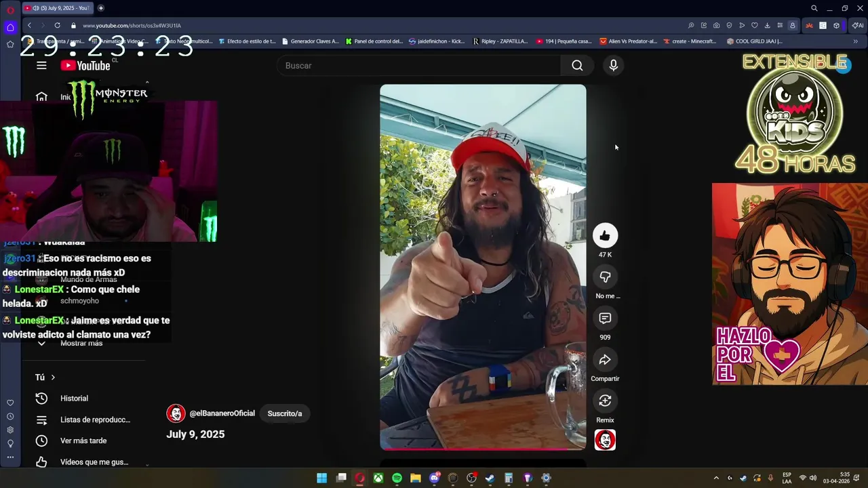Go forward in browser history
The image size is (868, 488).
(x=43, y=25)
